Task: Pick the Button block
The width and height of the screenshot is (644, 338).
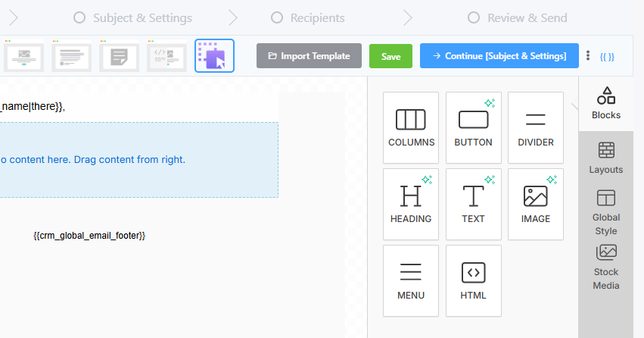Action: coord(473,127)
